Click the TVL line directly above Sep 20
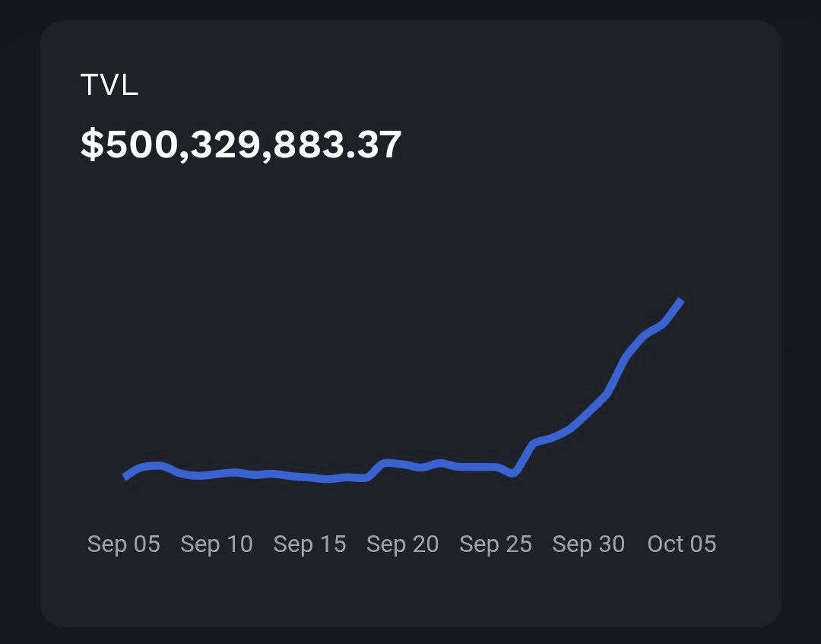 pos(403,464)
